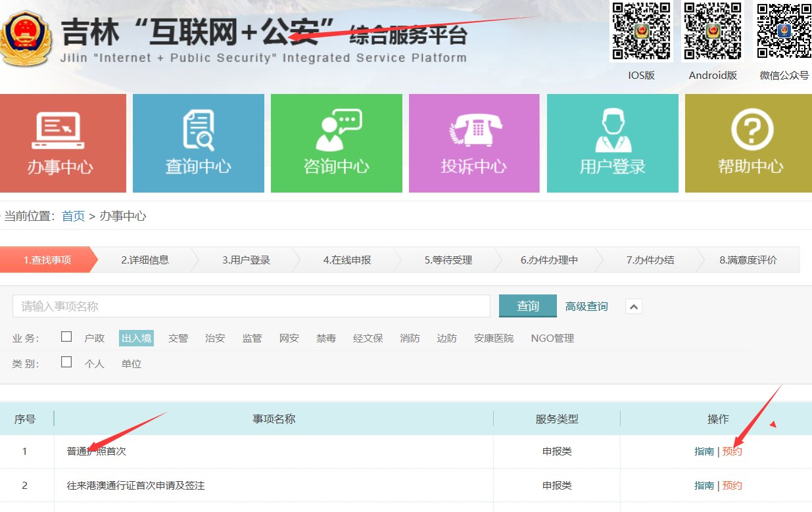Open the 办事中心 service center icon
Screen dimensions: 812x512
(63, 143)
